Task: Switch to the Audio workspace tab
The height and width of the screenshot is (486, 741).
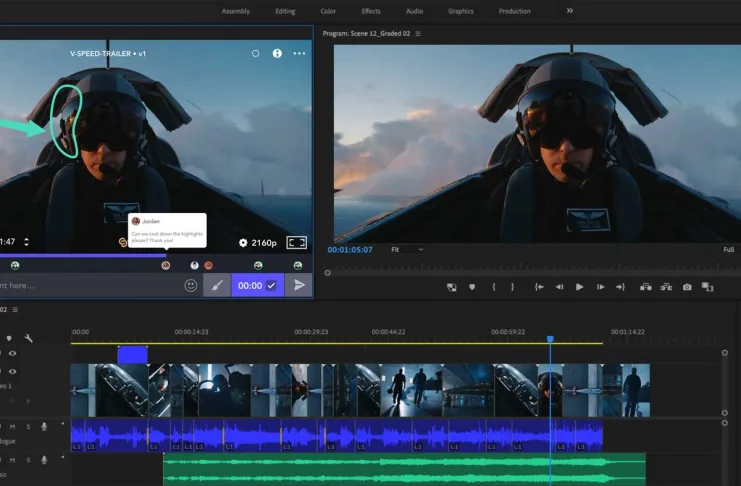Action: point(414,11)
